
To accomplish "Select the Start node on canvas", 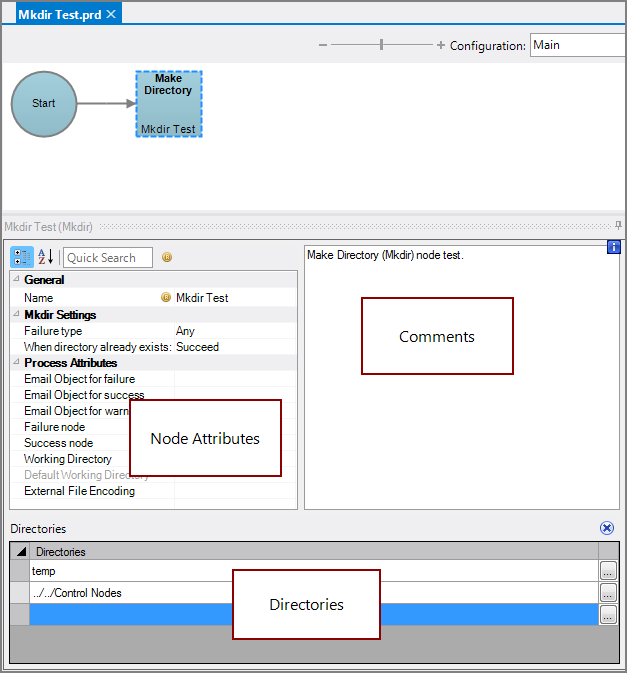I will pos(44,104).
